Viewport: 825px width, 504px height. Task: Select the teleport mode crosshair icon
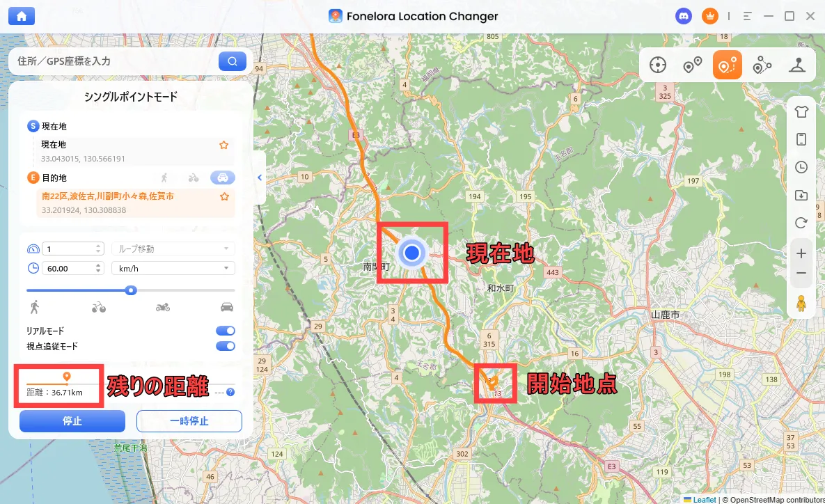(658, 65)
